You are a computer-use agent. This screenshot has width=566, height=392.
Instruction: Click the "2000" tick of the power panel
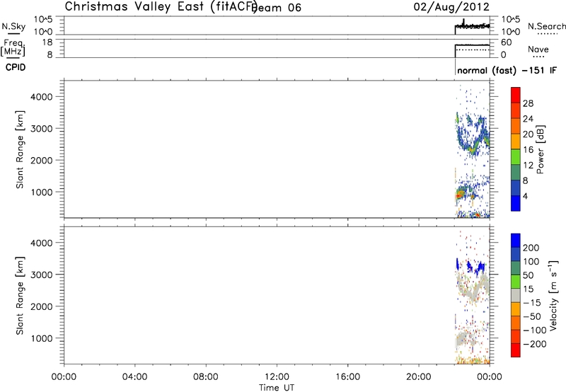tap(41, 160)
